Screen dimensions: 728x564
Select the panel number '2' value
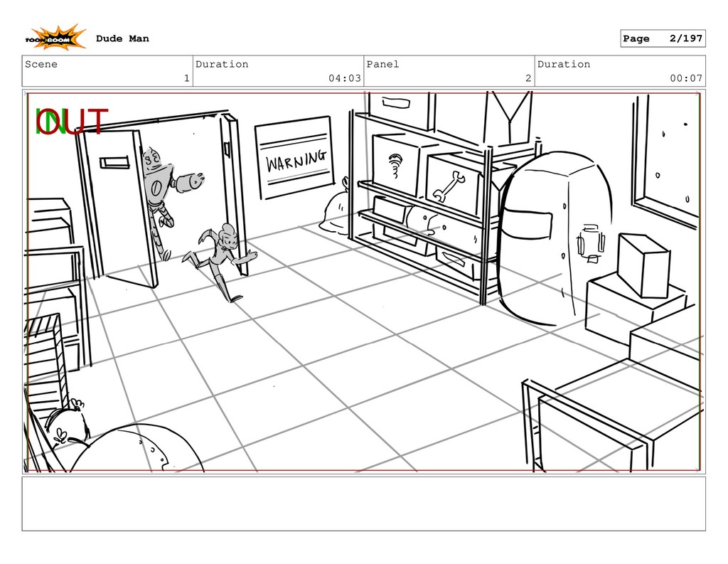click(x=528, y=78)
